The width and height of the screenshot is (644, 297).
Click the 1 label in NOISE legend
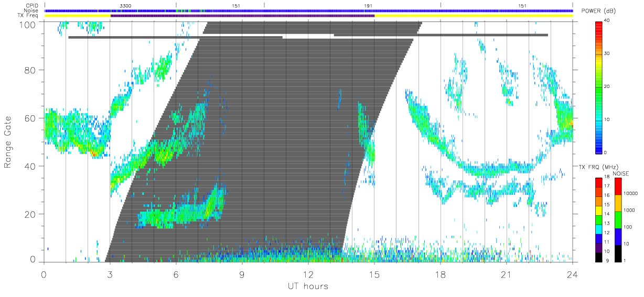tap(625, 260)
